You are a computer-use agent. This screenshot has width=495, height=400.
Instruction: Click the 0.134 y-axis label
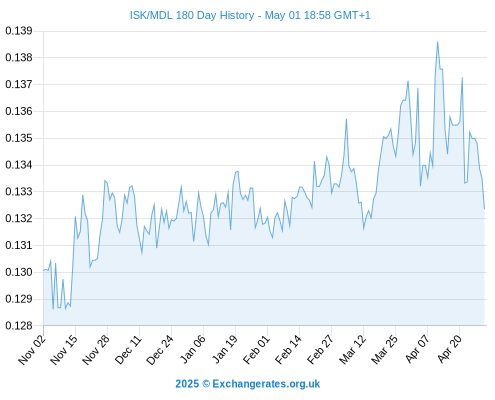tap(19, 165)
